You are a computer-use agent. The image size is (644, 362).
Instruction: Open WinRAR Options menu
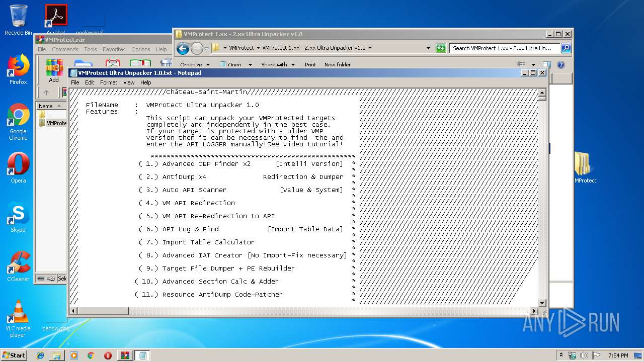(141, 49)
